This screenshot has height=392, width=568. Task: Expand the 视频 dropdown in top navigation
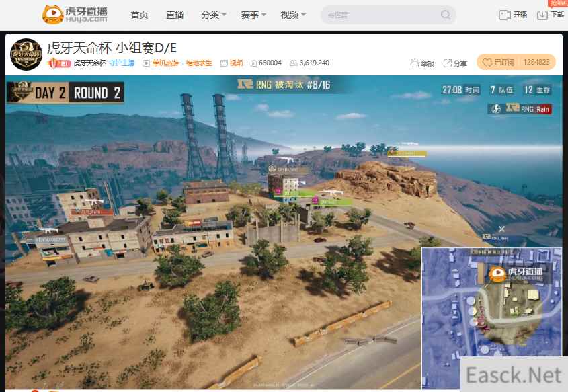point(293,15)
